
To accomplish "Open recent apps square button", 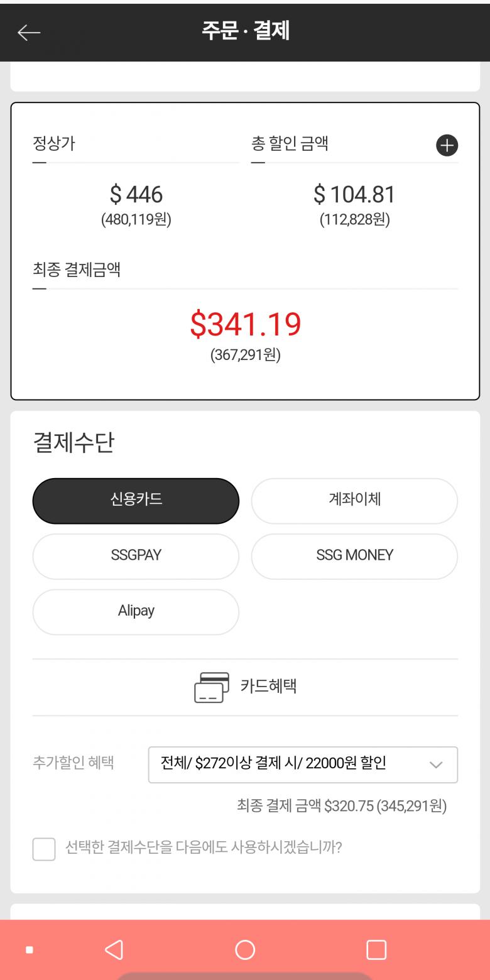I will click(x=376, y=950).
